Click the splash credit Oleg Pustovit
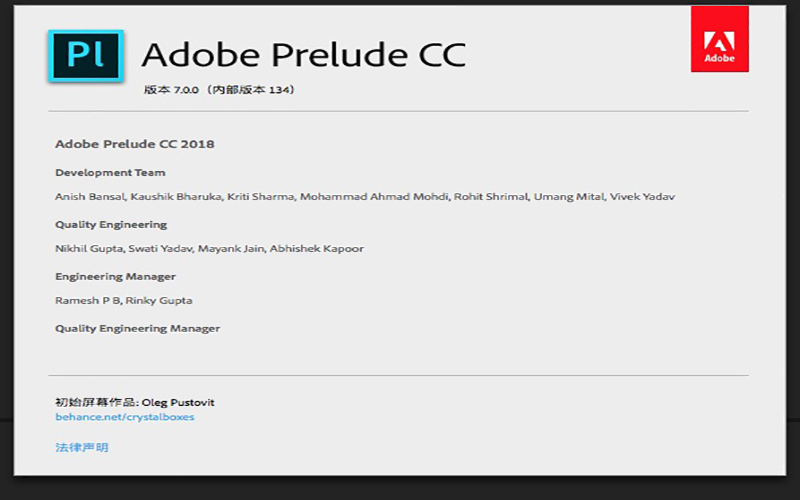The image size is (800, 500). [x=178, y=402]
